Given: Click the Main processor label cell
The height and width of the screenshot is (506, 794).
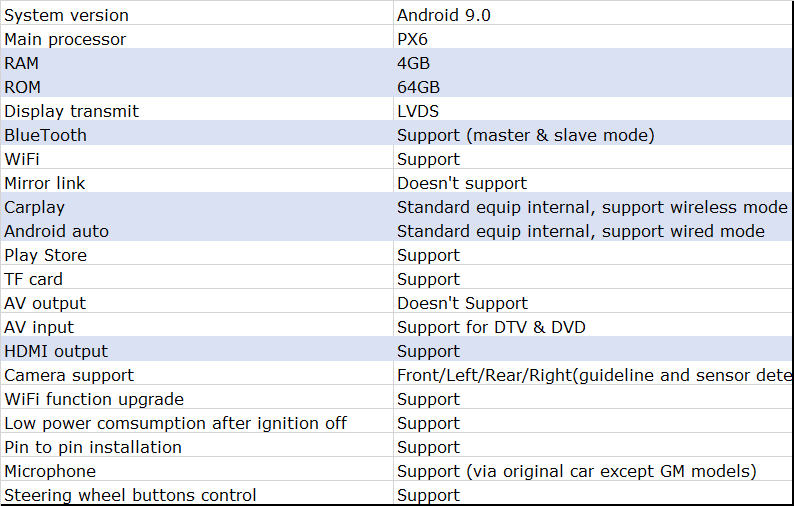Looking at the screenshot, I should 65,39.
